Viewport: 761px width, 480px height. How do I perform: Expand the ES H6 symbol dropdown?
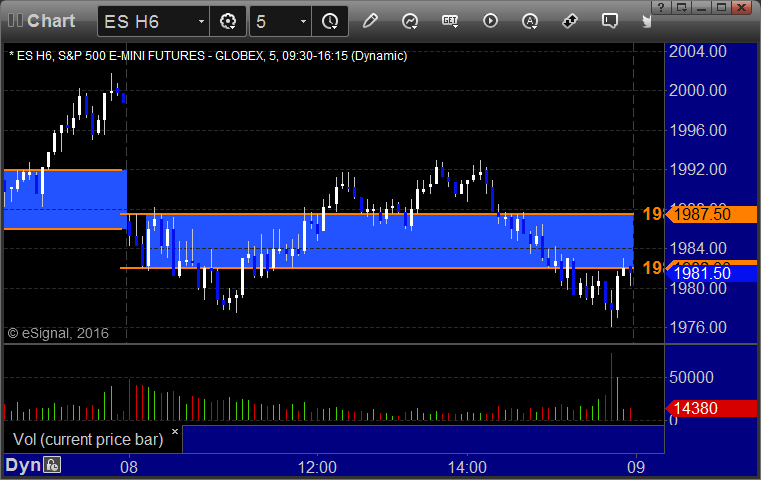pyautogui.click(x=201, y=21)
